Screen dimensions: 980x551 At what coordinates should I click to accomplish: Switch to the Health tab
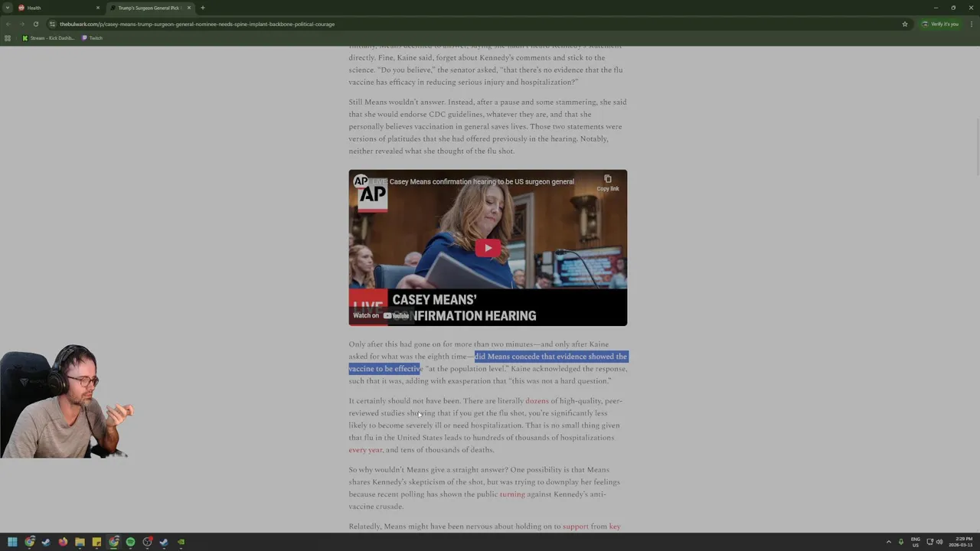[x=59, y=8]
